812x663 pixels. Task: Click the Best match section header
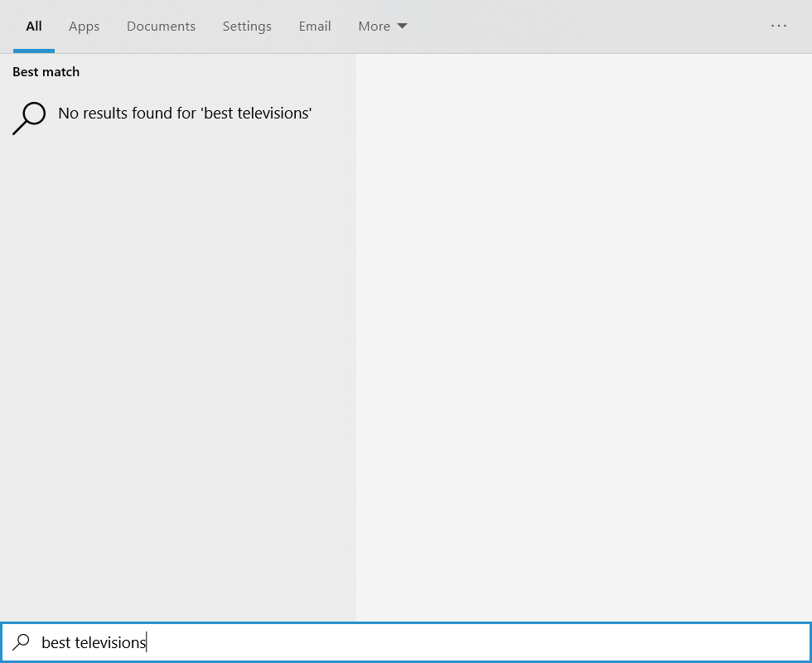click(x=46, y=72)
